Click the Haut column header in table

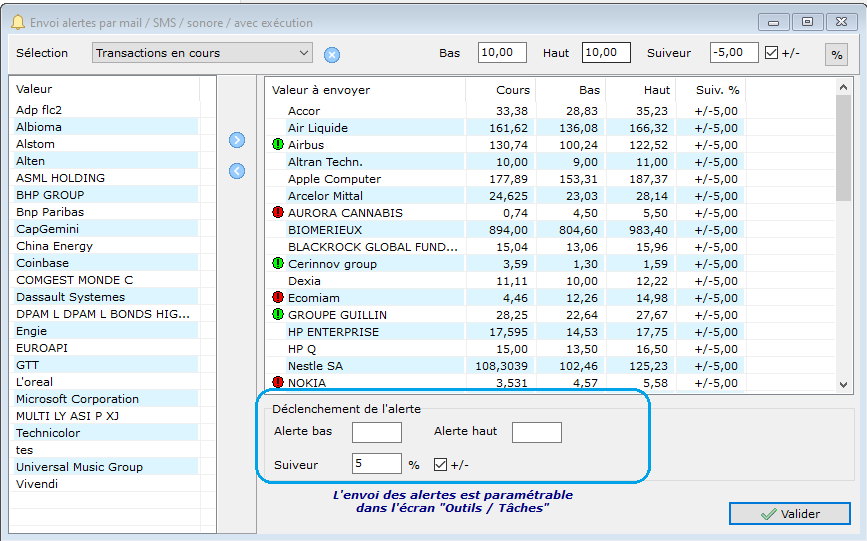(640, 90)
